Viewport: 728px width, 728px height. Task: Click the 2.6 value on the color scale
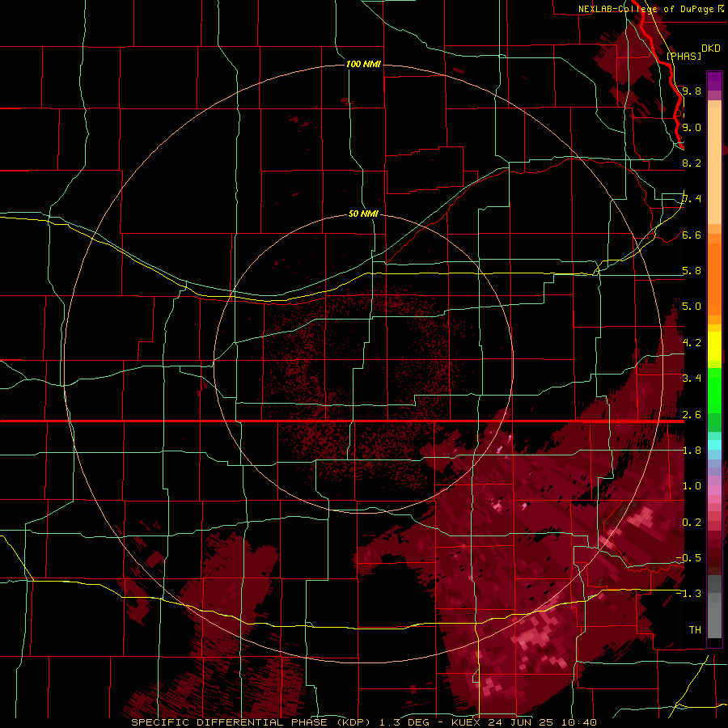[692, 415]
